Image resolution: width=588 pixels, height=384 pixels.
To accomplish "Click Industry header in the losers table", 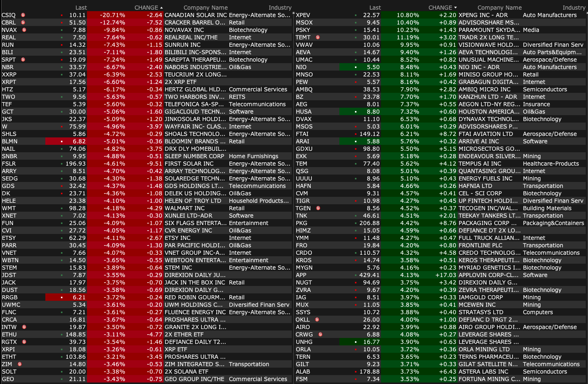I will click(x=280, y=8).
